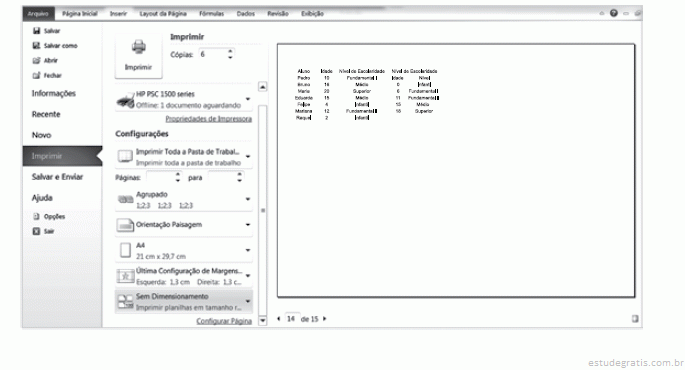Open the Dados tab
This screenshot has width=685, height=370.
(246, 14)
